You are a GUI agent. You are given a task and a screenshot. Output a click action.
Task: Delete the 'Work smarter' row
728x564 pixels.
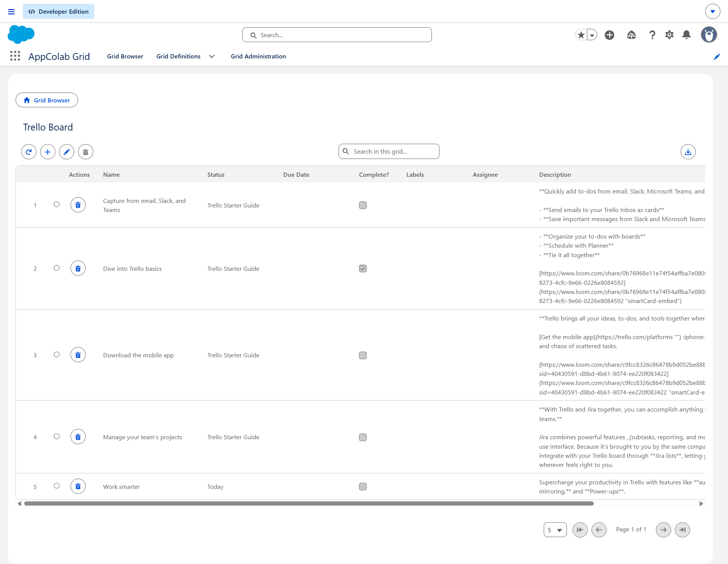pyautogui.click(x=78, y=486)
